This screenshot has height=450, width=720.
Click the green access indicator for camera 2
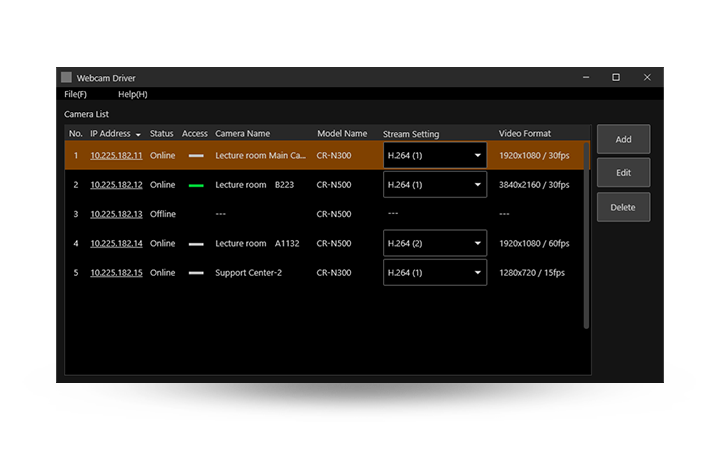coord(196,185)
